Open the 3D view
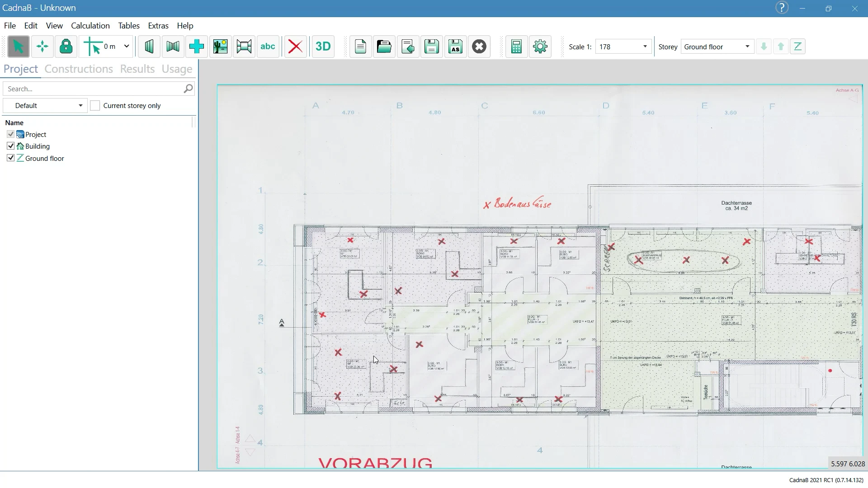Screen dimensions: 868x488 (323, 47)
